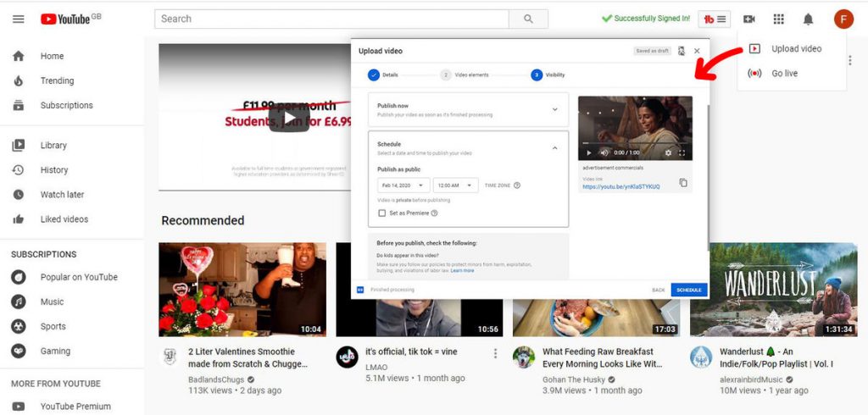Open the youtu.be video link

click(x=621, y=187)
